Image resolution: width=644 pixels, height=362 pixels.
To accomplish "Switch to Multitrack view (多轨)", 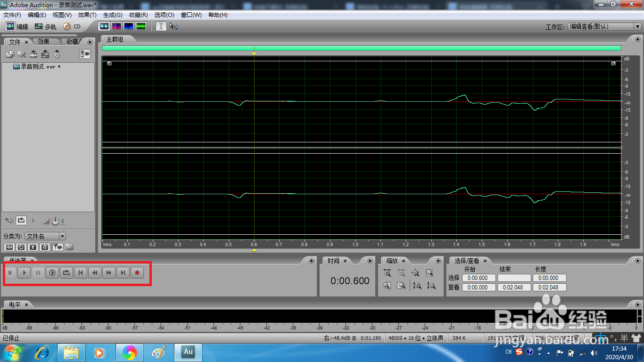I will [45, 26].
